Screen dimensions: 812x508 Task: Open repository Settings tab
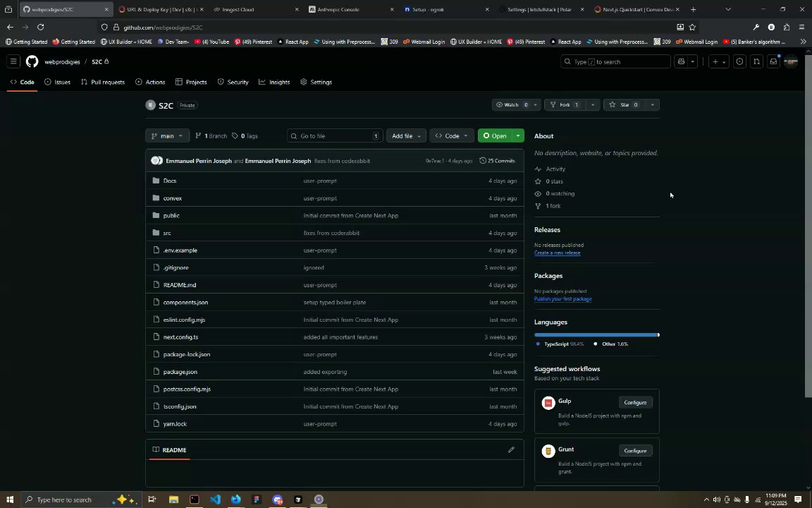(316, 82)
